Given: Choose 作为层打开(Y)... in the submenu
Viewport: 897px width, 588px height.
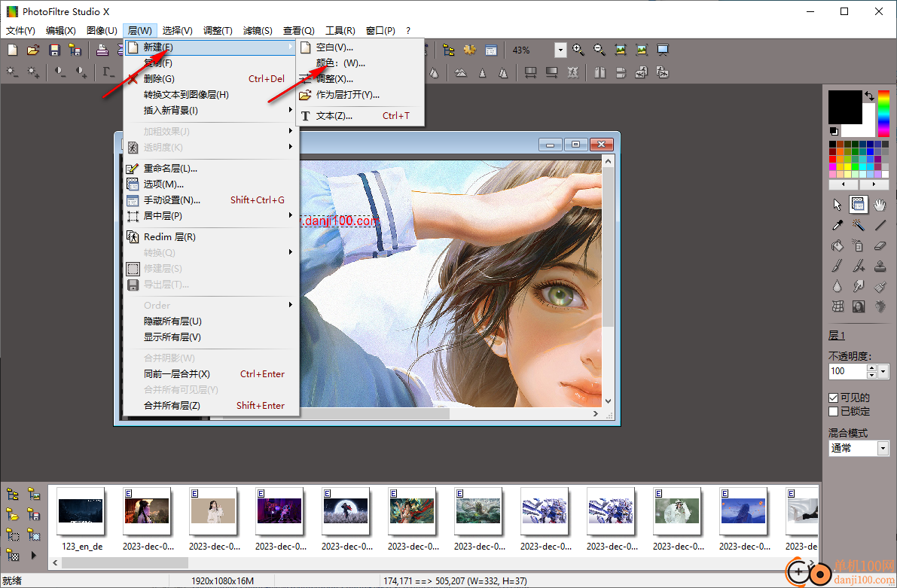Looking at the screenshot, I should pos(360,94).
